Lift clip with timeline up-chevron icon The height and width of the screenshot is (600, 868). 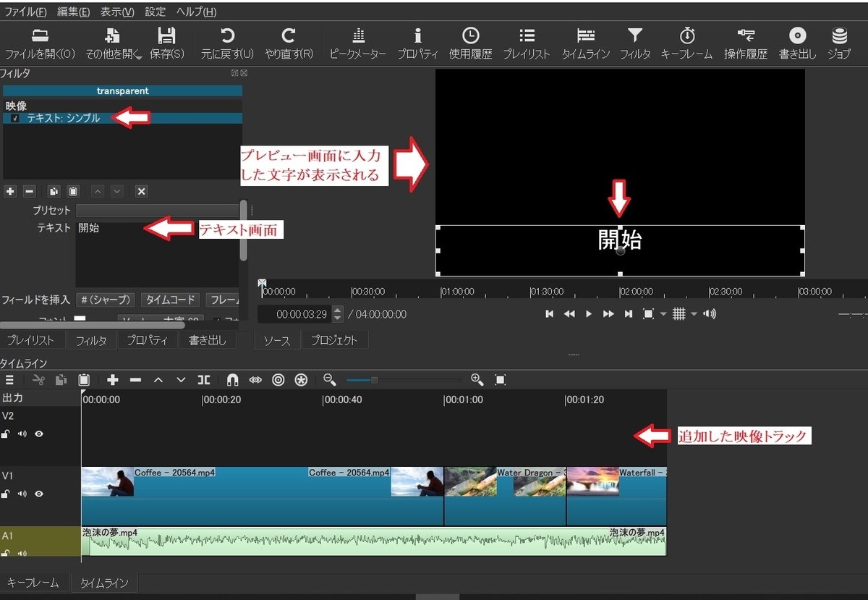point(158,379)
